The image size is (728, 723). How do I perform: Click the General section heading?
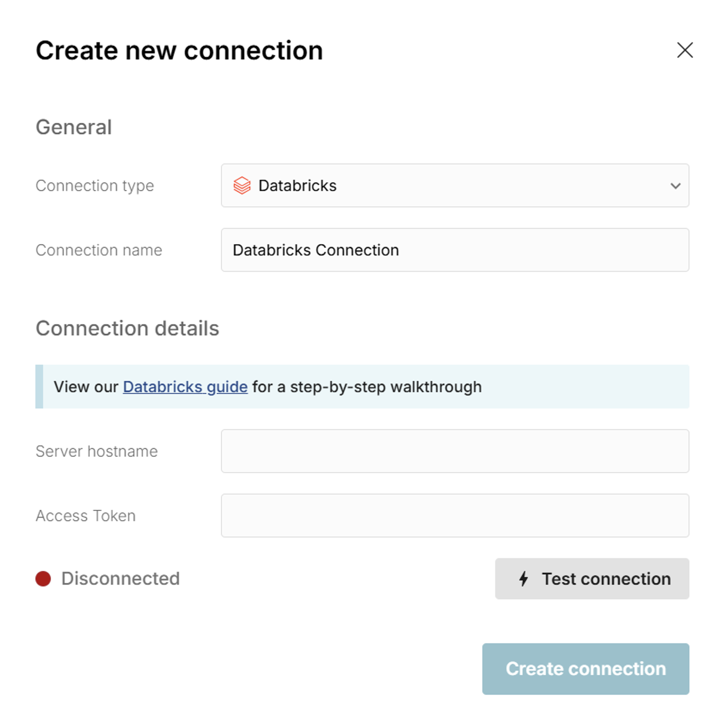pyautogui.click(x=74, y=127)
